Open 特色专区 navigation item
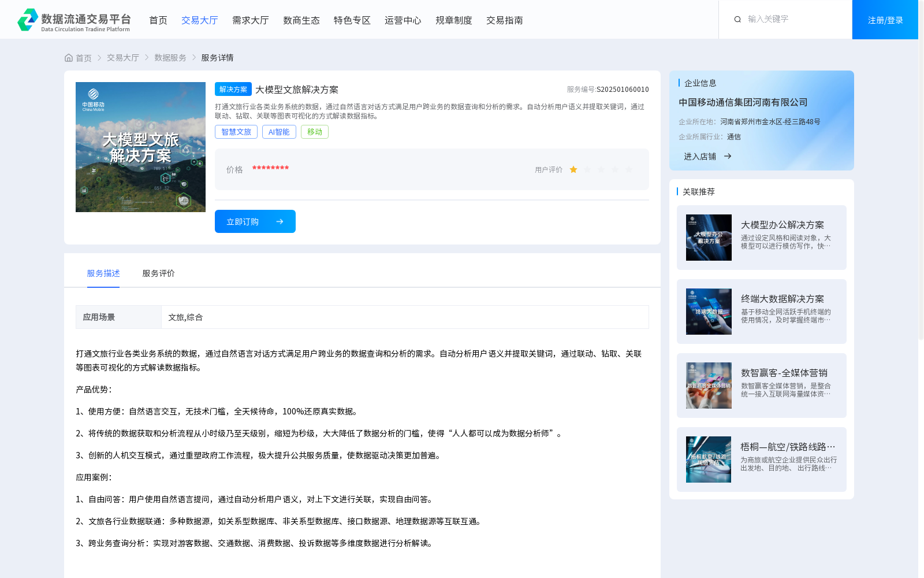This screenshot has height=578, width=924. pos(352,20)
